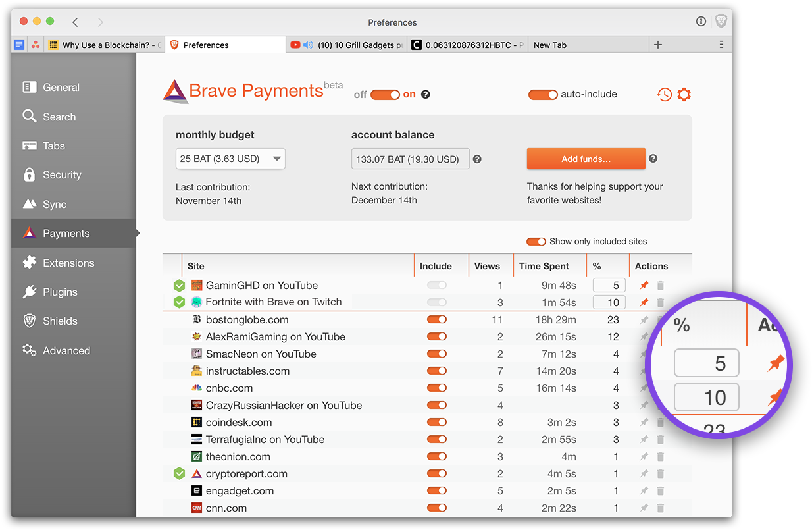
Task: Open Extensions preferences
Action: click(x=73, y=263)
